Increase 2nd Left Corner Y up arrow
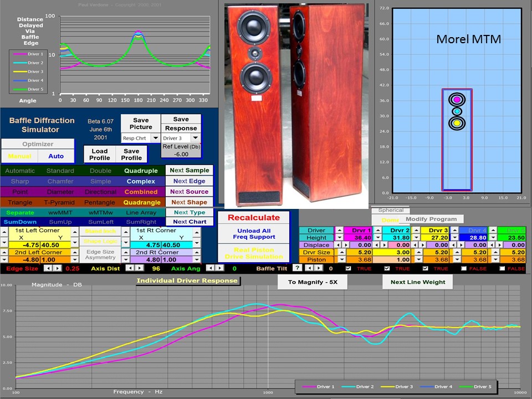Image resolution: width=532 pixels, height=399 pixels. (75, 252)
